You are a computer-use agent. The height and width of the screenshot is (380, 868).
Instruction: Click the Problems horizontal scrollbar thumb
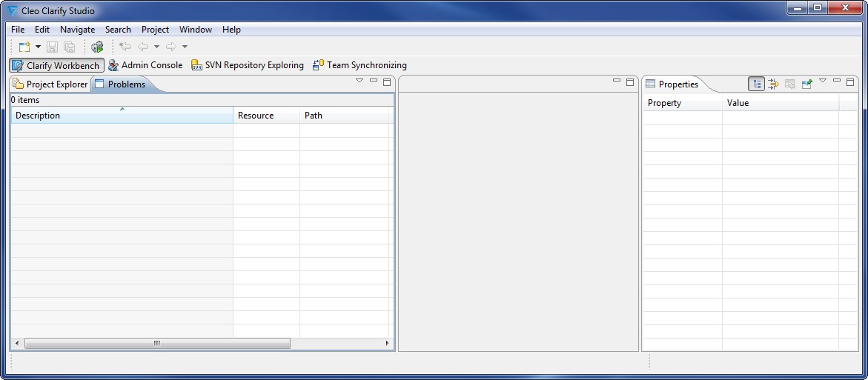pos(157,344)
